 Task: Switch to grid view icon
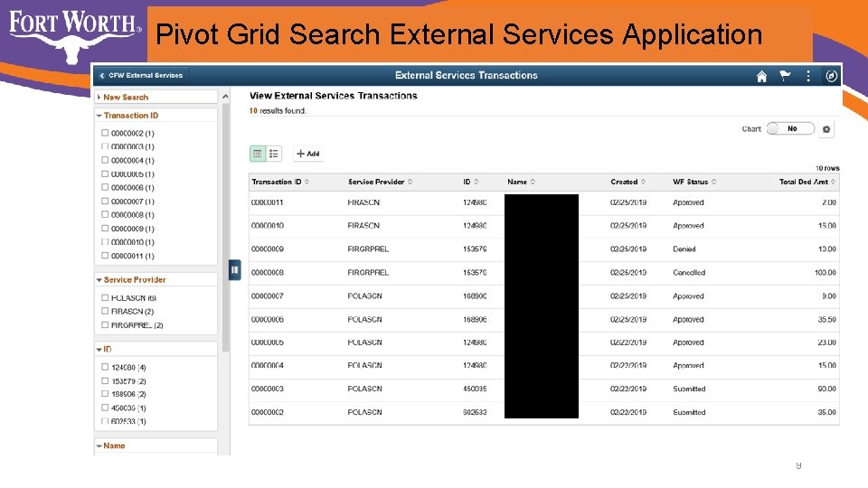coord(258,154)
